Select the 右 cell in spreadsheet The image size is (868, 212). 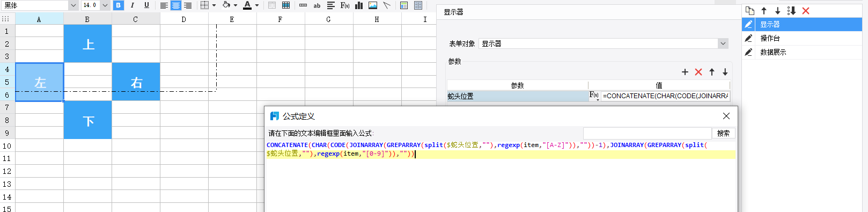point(136,82)
